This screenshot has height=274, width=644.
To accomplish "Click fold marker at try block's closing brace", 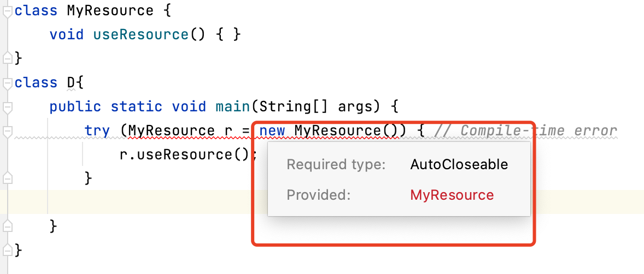I will tap(7, 177).
